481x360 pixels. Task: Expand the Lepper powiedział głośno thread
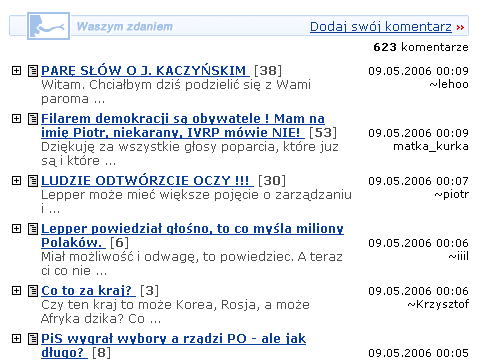tap(16, 228)
